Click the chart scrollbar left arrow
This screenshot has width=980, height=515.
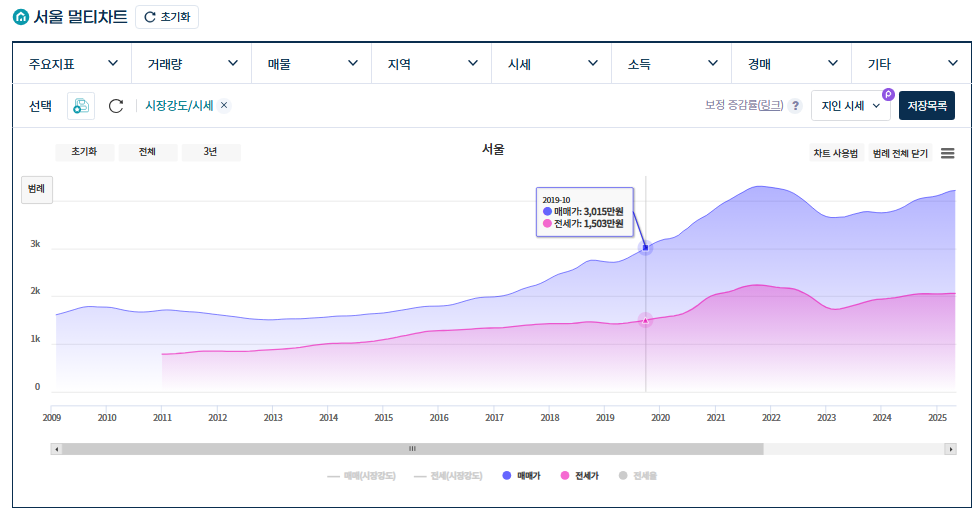(x=57, y=449)
